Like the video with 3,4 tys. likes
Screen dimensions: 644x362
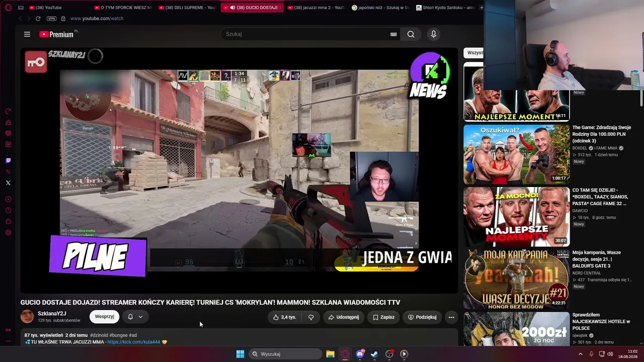tap(284, 317)
